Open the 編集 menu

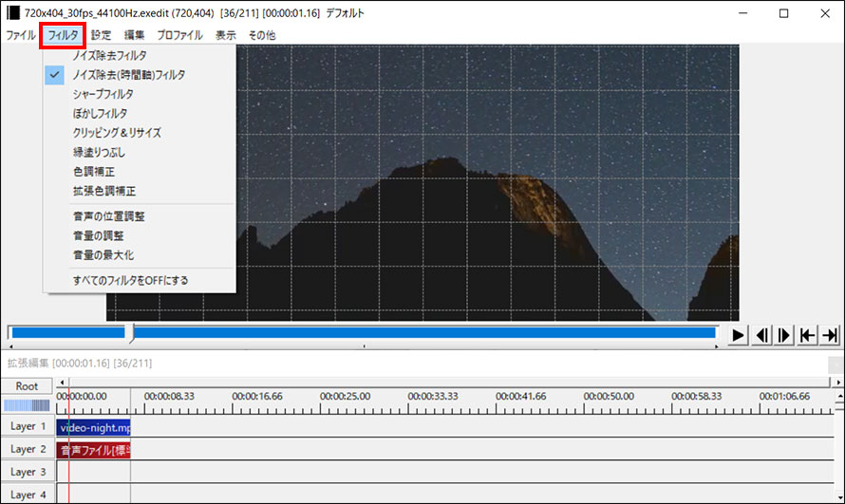134,35
